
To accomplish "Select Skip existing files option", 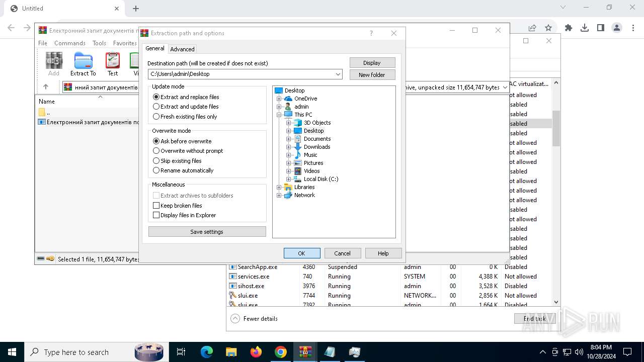I will (x=177, y=161).
